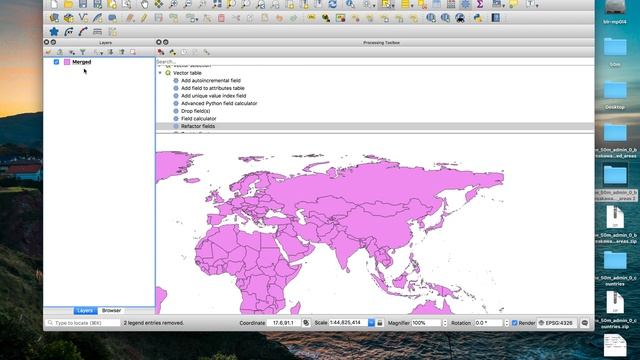Screen dimensions: 640x360
Task: Click the Type to locate field
Action: pos(83,323)
